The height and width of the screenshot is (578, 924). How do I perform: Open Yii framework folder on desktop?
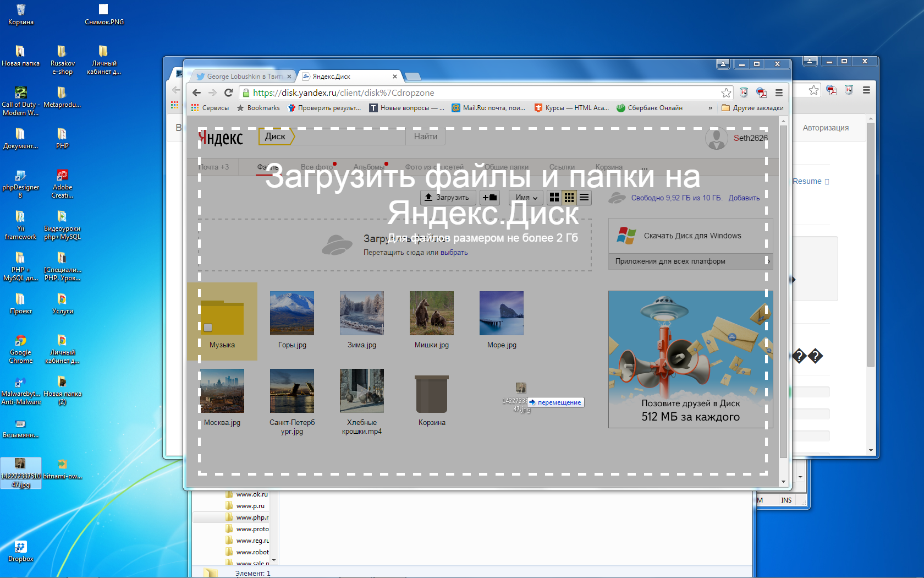pos(20,225)
